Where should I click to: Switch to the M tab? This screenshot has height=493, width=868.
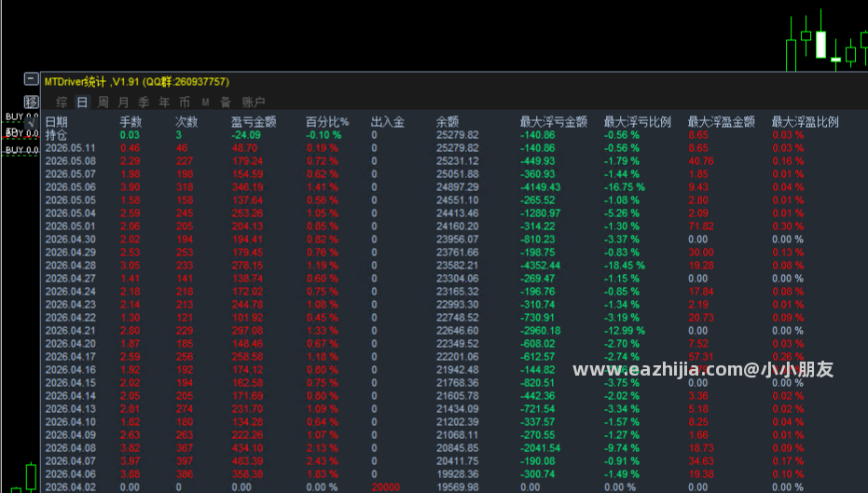pyautogui.click(x=205, y=103)
